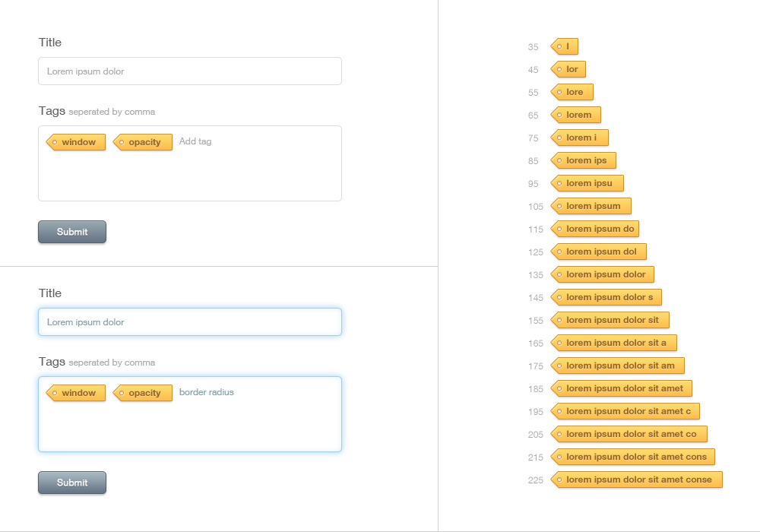Remove the "window" tag via its delete dot
The height and width of the screenshot is (532, 760).
click(55, 142)
